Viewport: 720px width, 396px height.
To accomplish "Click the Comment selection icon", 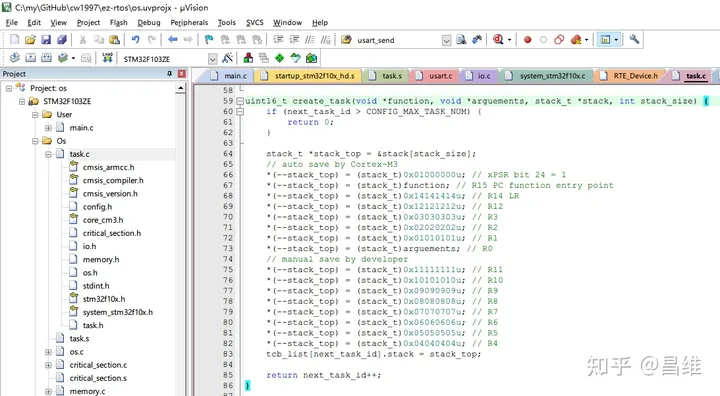I will 310,40.
